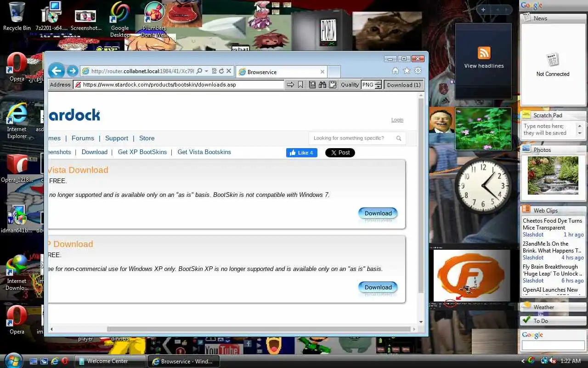Screen dimensions: 588x368
Task: Click the Login link on the Stardock page
Action: [397, 120]
